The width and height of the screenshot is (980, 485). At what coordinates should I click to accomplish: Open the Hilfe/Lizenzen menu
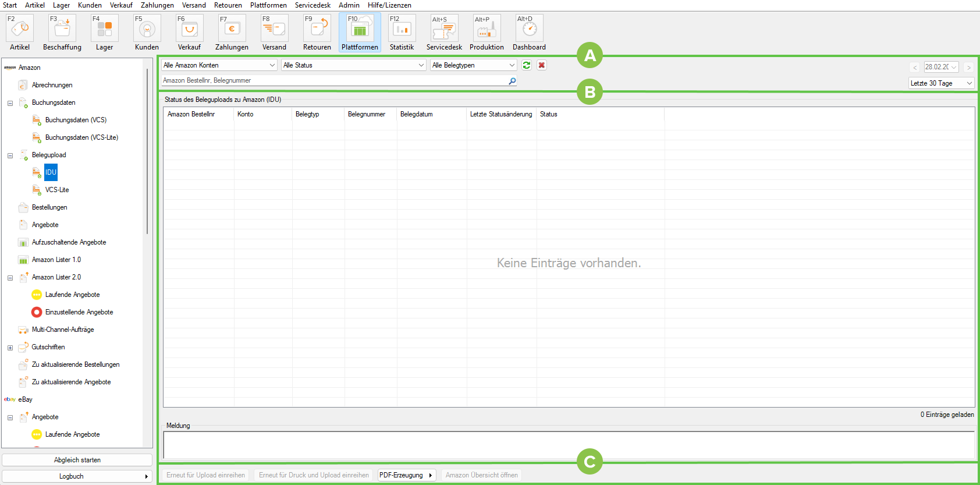389,5
